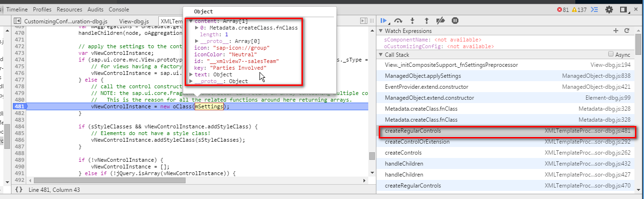
Task: Select EventProvider.extend.constructor stack frame
Action: point(506,87)
